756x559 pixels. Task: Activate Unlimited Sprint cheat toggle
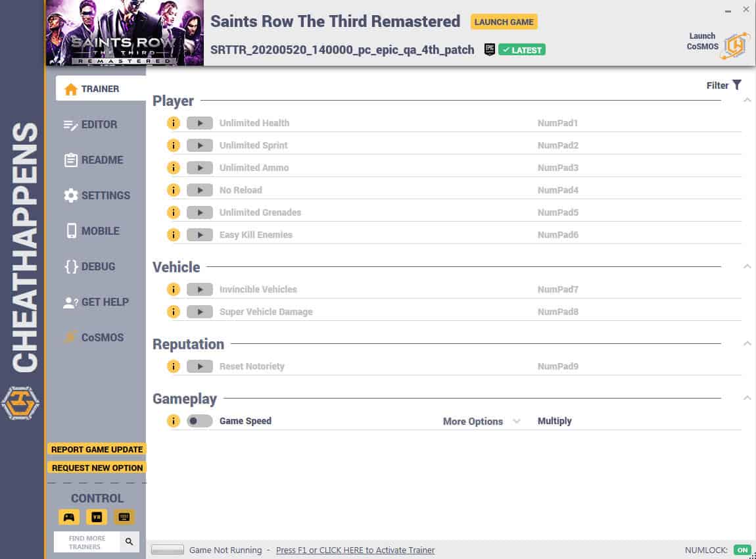coord(200,145)
